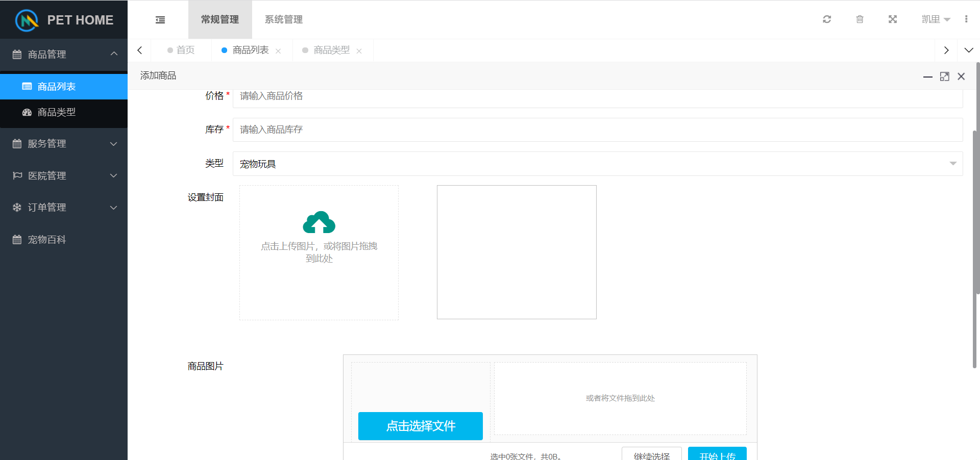Open the 类型 宠物玩具 dropdown
This screenshot has height=460, width=980.
(x=598, y=164)
